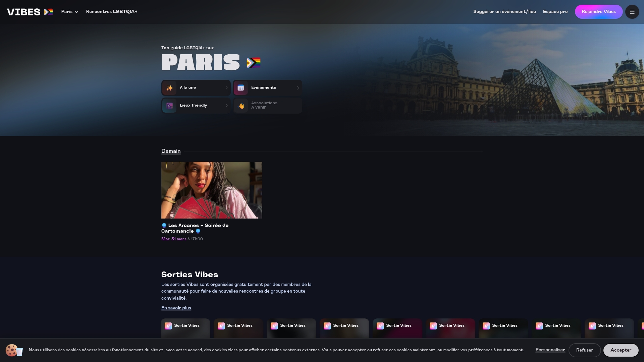Click the pride flag beside the PARIS heading

(254, 62)
